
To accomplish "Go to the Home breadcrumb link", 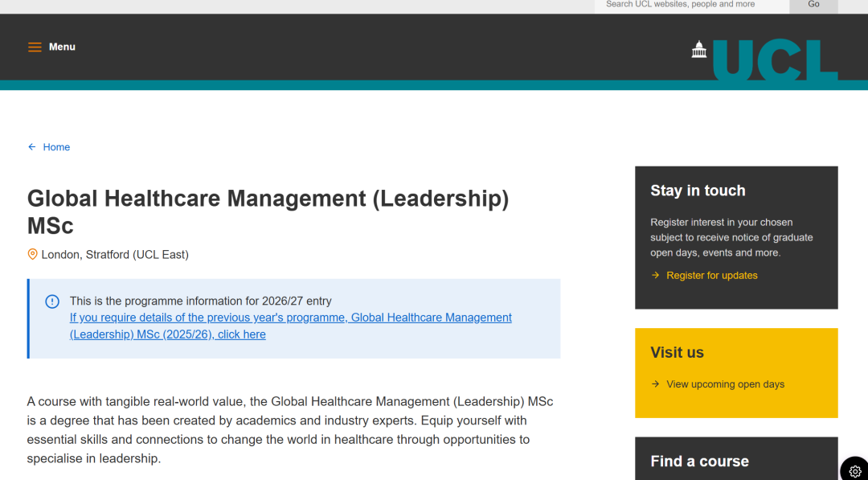I will click(x=56, y=147).
